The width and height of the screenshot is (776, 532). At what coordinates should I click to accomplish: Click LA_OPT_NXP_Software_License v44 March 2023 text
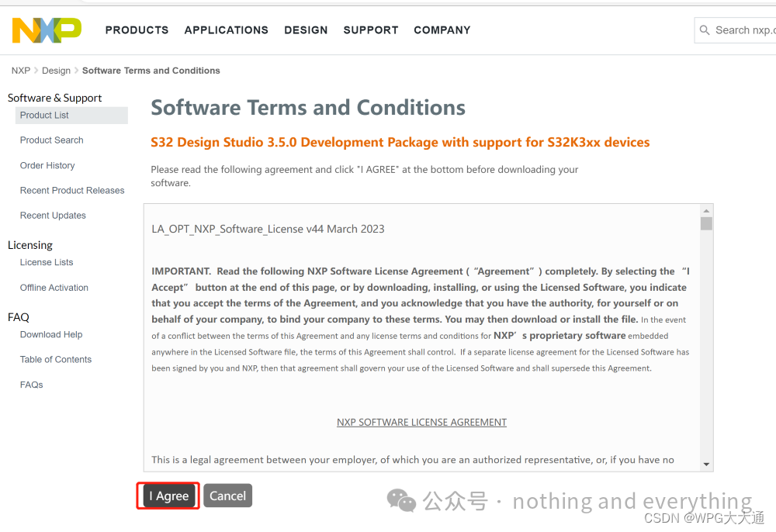[268, 229]
